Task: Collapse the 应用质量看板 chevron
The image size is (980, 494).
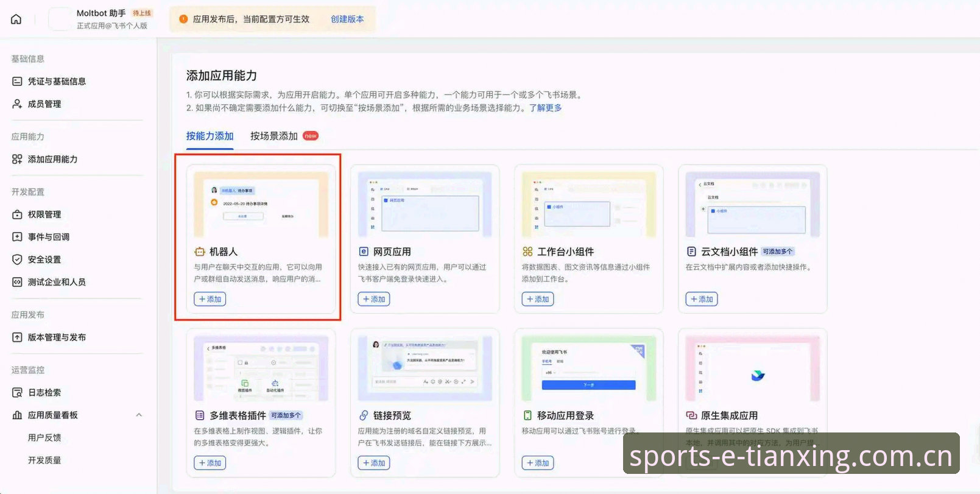Action: click(139, 415)
